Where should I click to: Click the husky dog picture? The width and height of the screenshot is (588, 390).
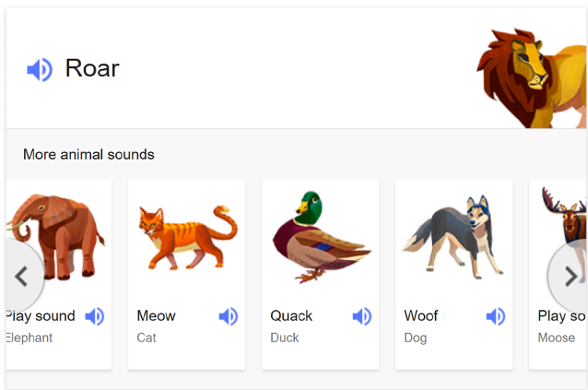pos(454,237)
